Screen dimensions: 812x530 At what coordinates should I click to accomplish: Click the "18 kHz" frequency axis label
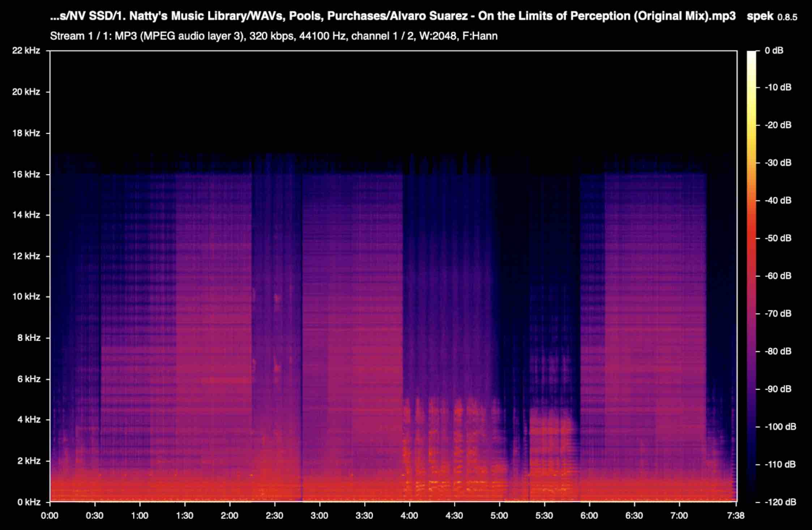pos(26,133)
